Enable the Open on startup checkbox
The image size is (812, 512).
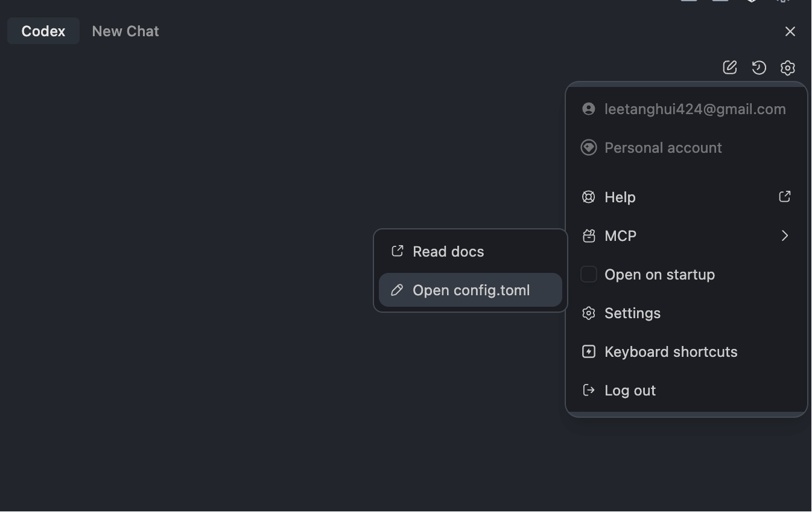tap(588, 275)
